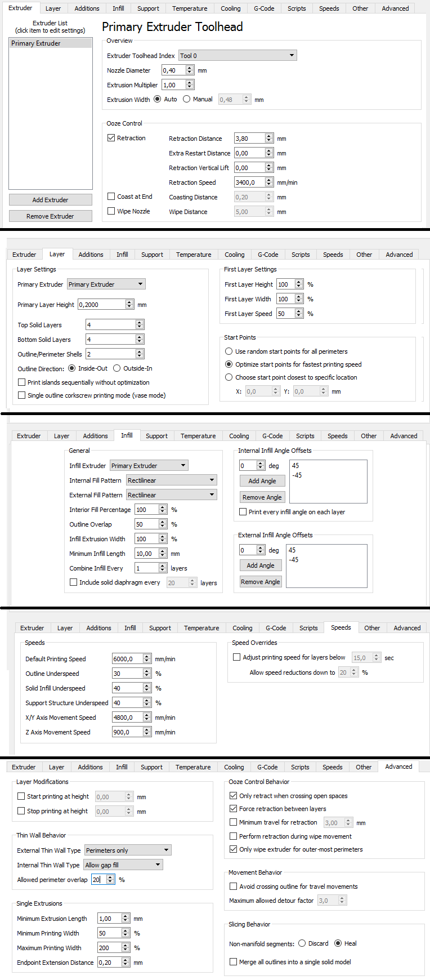Click Add Angle under External Infill Angle Offsets
The width and height of the screenshot is (430, 980).
261,565
